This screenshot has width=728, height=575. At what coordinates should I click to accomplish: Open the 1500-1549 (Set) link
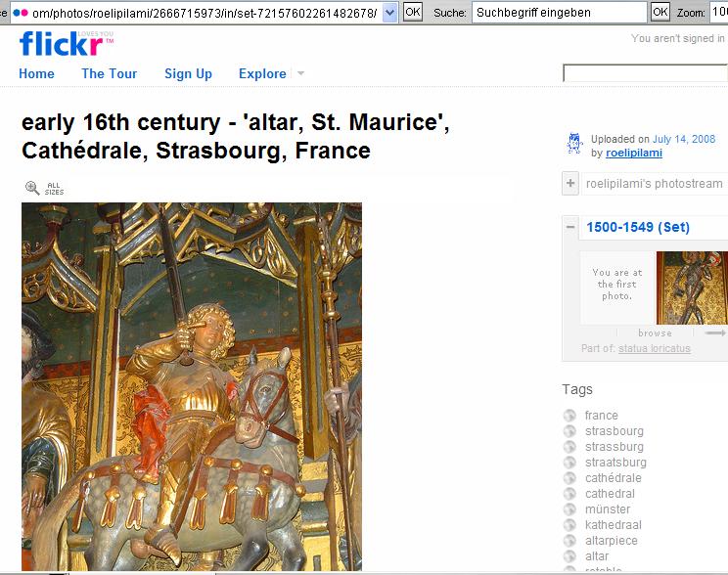point(638,227)
